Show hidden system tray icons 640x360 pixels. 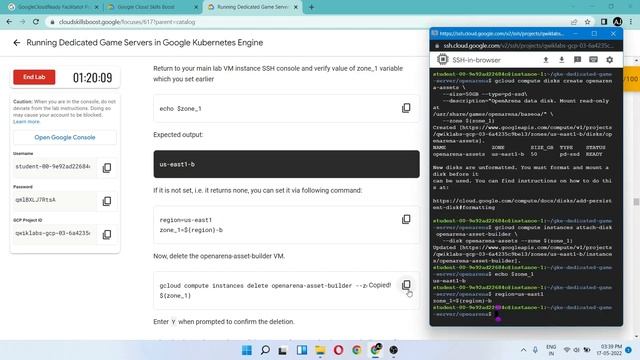[x=523, y=350]
